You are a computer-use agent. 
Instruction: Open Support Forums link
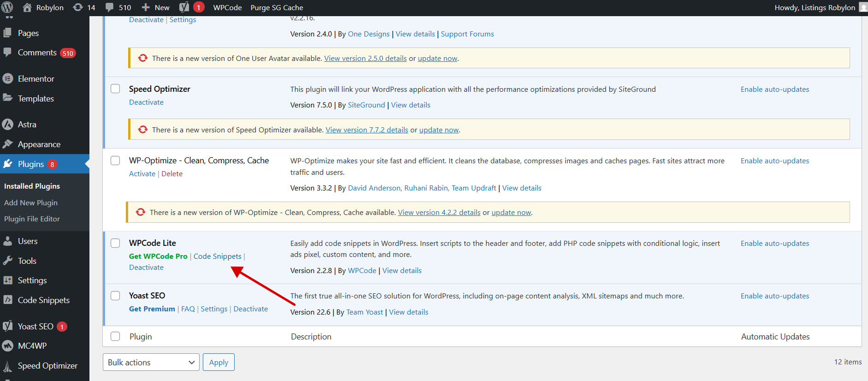coord(467,34)
